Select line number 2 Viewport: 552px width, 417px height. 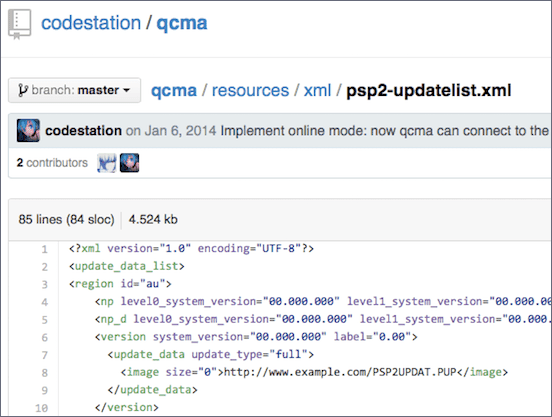tap(44, 267)
